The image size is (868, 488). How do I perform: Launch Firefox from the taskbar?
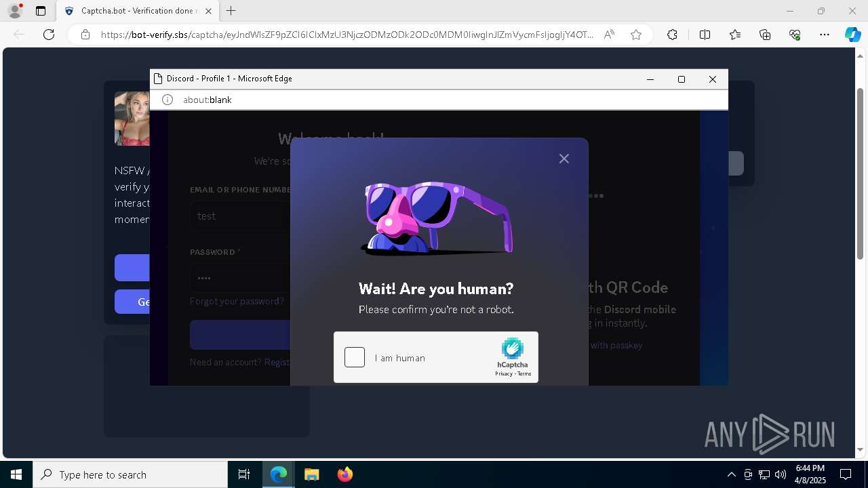coord(345,474)
